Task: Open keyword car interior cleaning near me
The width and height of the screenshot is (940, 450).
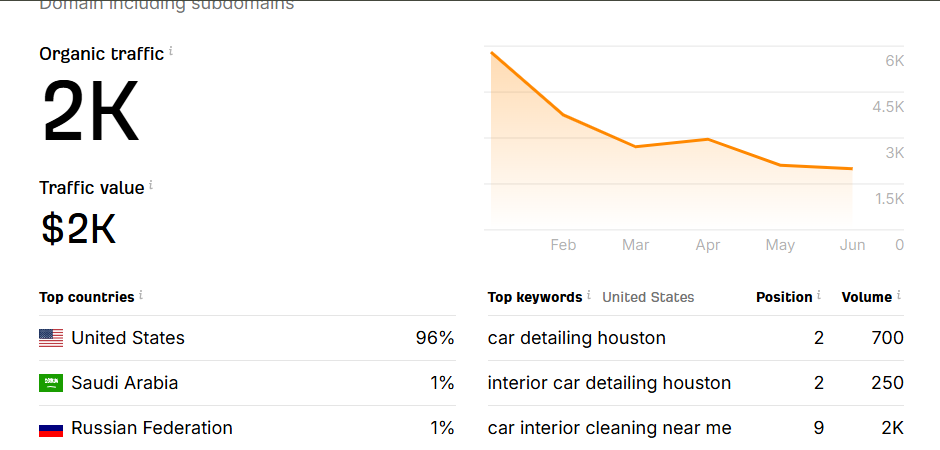Action: click(610, 428)
